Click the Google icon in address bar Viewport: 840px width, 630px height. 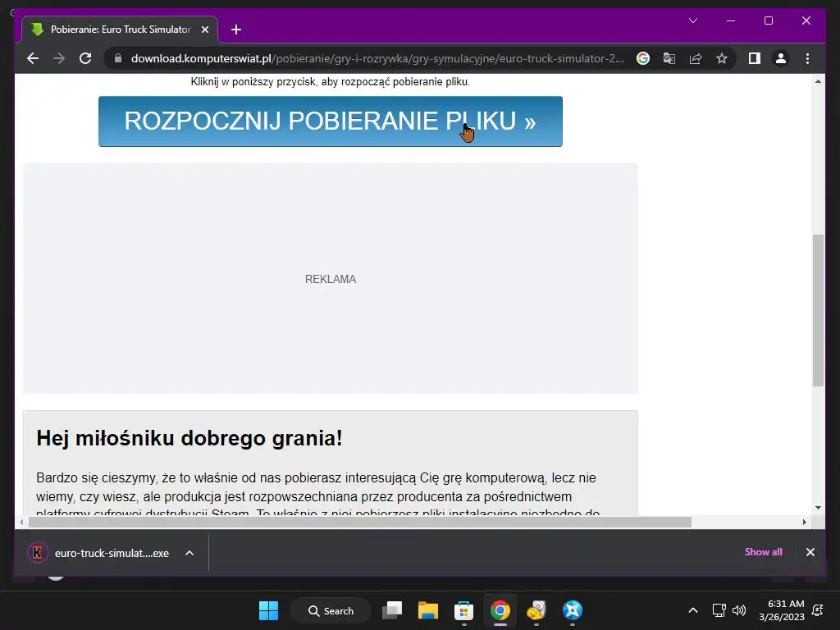[x=643, y=58]
